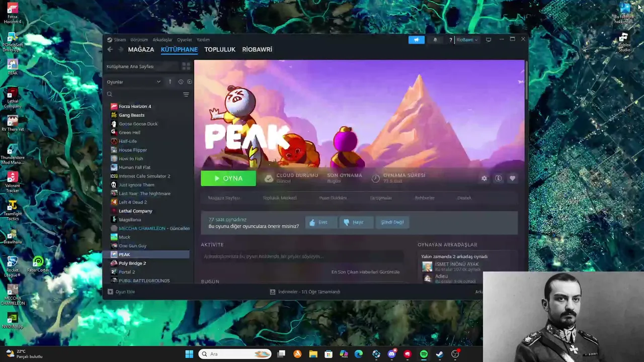Enter Steam Big Picture mode icon
644x362 pixels.
point(489,40)
